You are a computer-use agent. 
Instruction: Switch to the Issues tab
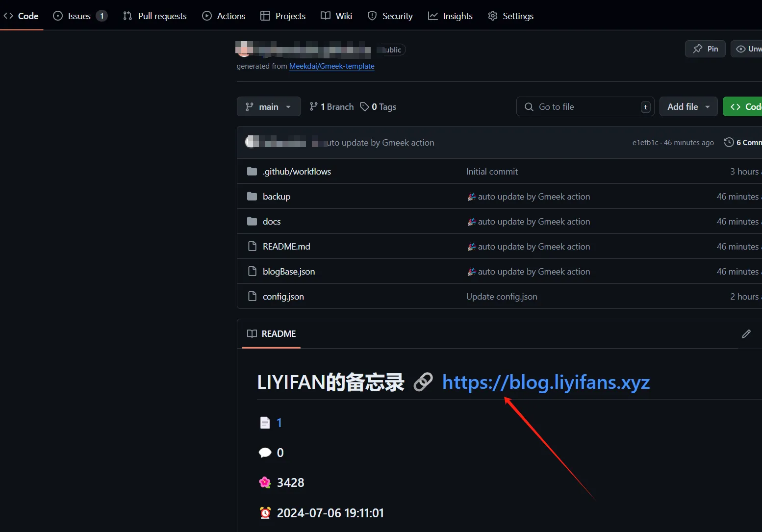point(79,16)
